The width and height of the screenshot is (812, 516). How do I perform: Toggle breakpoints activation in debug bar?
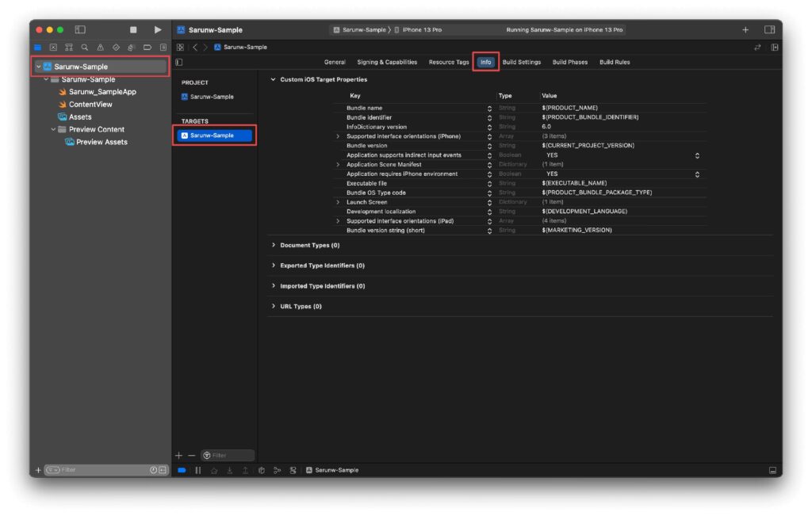coord(182,470)
